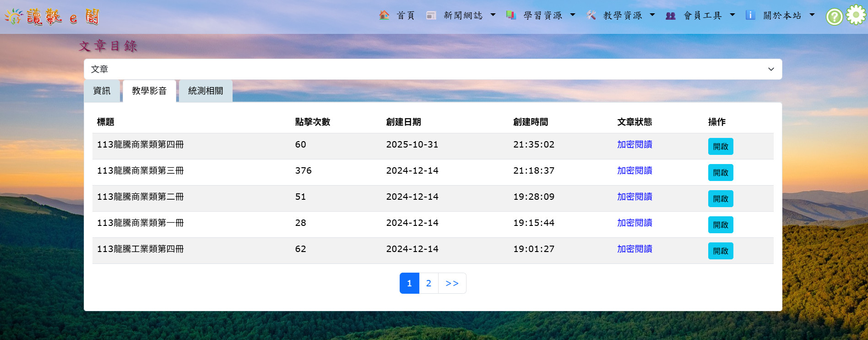Screen dimensions: 868x340
Task: Click the 標題 column header
Action: (x=105, y=122)
